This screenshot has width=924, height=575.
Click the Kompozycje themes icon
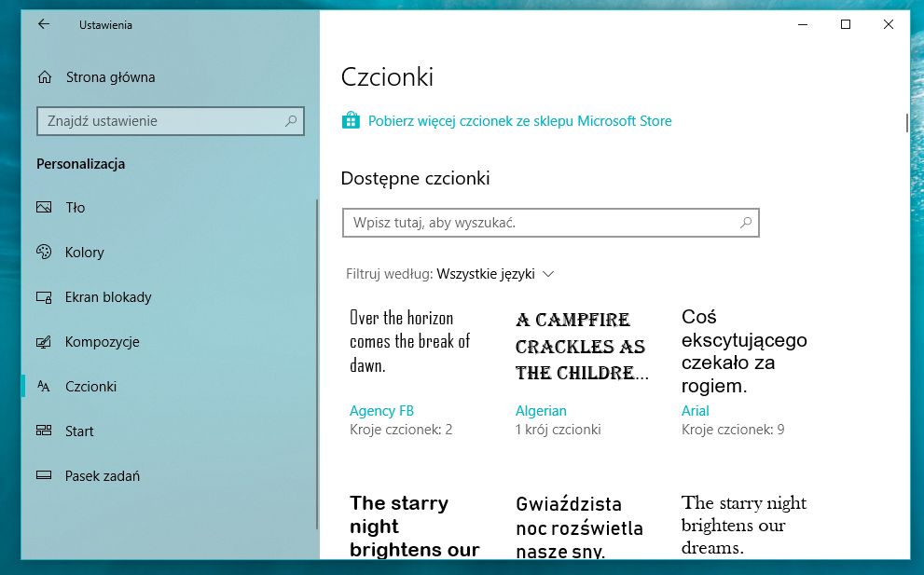44,342
